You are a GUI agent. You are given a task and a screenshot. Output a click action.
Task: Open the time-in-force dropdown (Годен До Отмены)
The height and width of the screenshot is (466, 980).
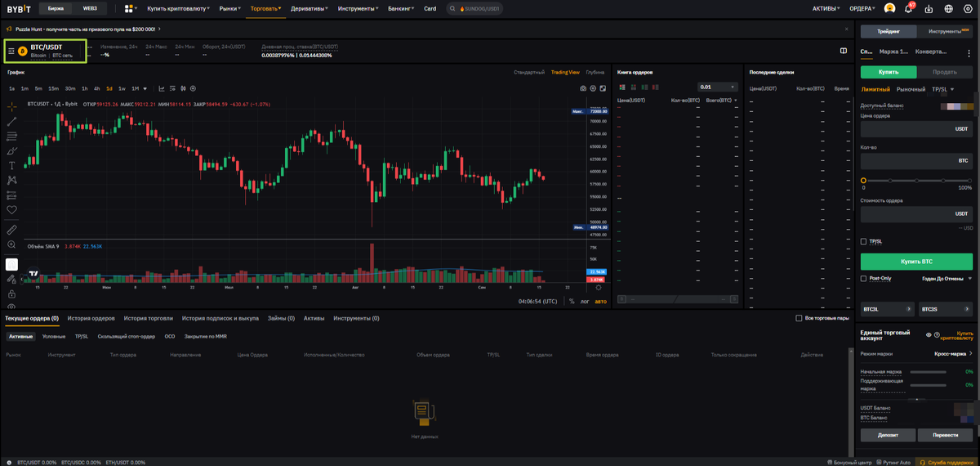point(947,278)
